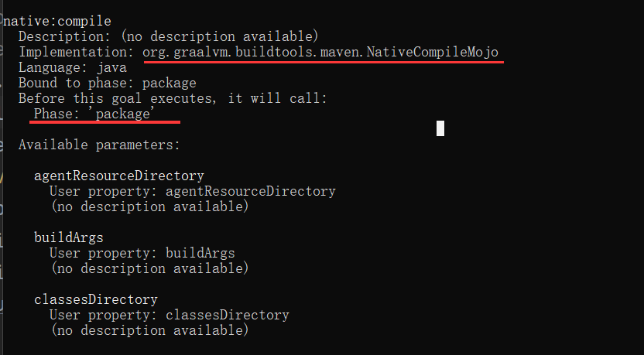Image resolution: width=644 pixels, height=355 pixels.
Task: Click User property: classesDirectory text
Action: (x=170, y=316)
